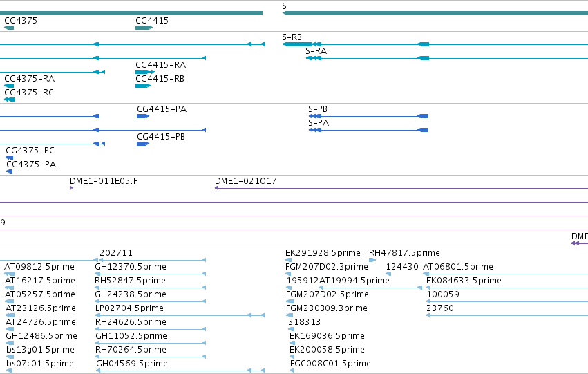Select the AT05257.5prime EST
Viewport: 588px width, 374px height.
(40, 294)
